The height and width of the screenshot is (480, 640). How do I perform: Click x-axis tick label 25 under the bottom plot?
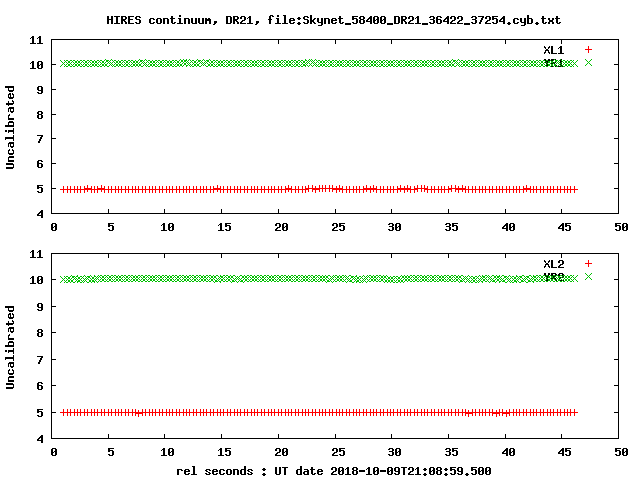(x=337, y=452)
